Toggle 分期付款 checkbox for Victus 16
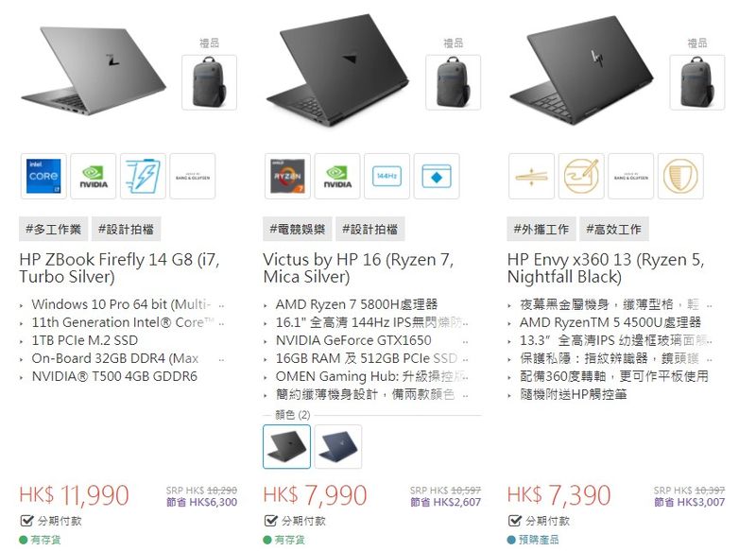The width and height of the screenshot is (756, 551). pyautogui.click(x=271, y=521)
